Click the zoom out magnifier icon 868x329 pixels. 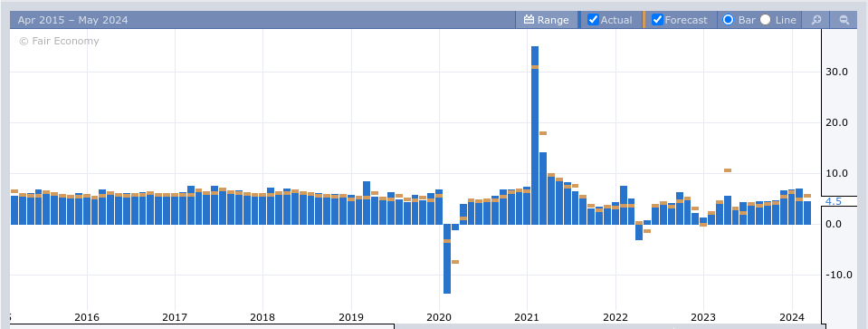pos(844,20)
